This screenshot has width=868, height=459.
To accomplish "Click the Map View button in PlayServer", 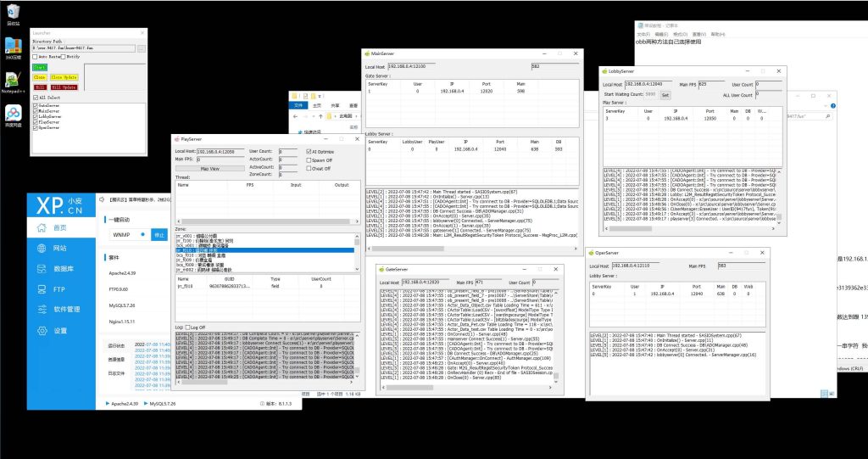I will (210, 168).
